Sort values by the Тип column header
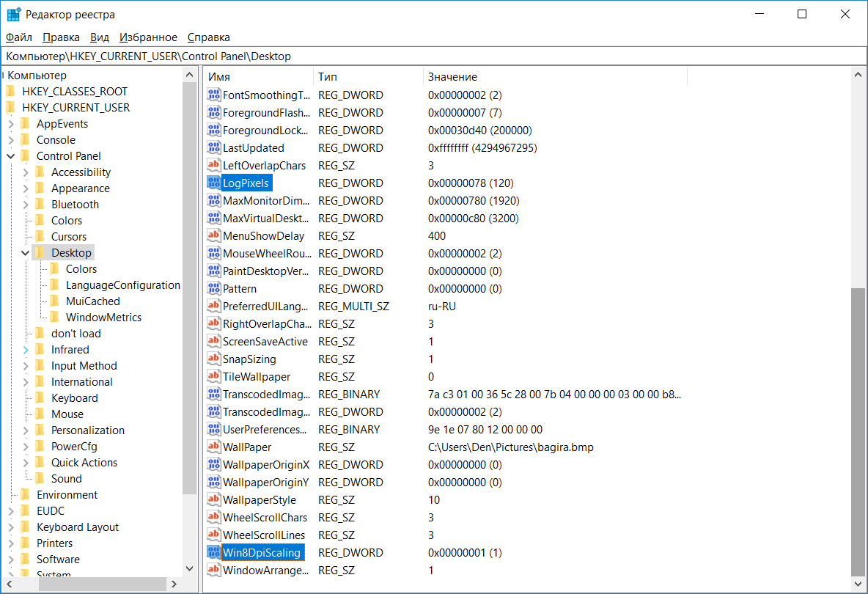Viewport: 868px width, 594px height. point(369,76)
